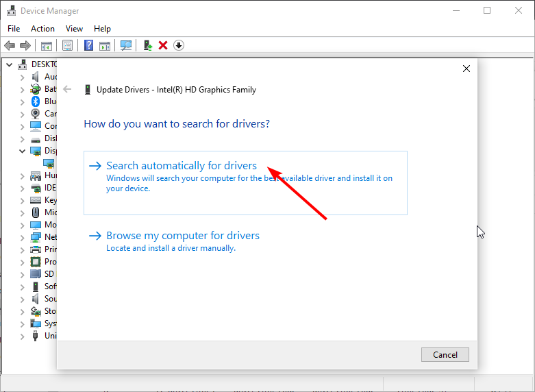Click the Device Manager title bar icon

12,10
